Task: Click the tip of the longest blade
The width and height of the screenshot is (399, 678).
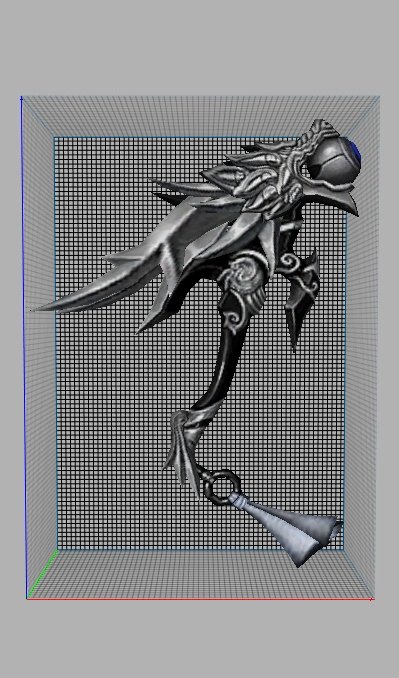Action: click(x=35, y=310)
